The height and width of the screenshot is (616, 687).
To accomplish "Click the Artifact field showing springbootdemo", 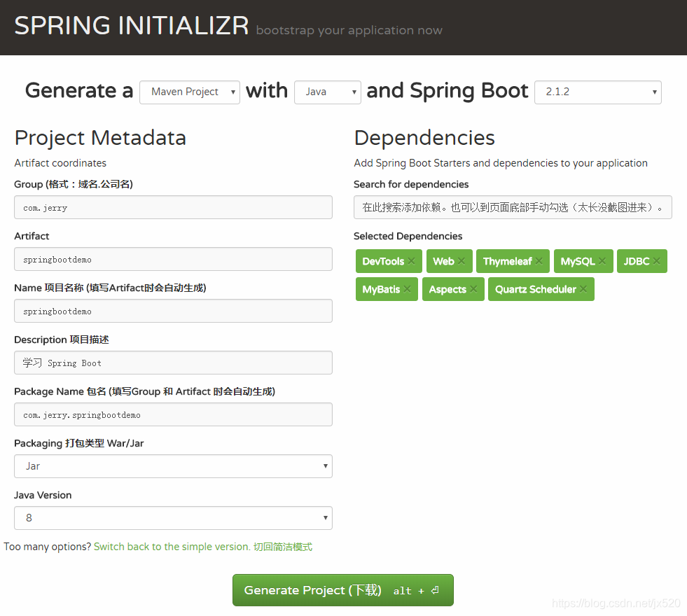I will pyautogui.click(x=173, y=259).
